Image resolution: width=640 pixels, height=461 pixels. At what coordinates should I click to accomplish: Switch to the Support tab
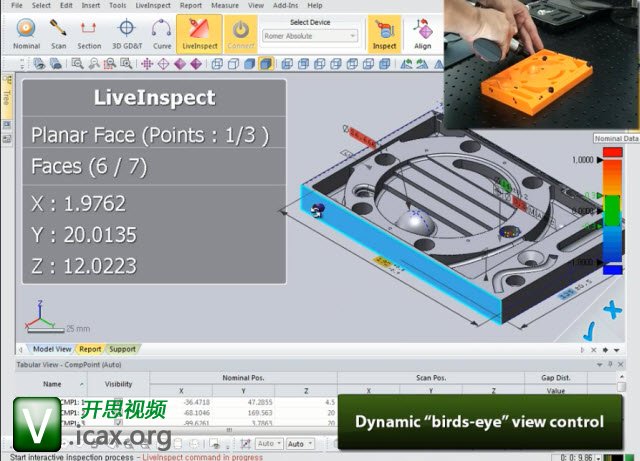tap(122, 349)
